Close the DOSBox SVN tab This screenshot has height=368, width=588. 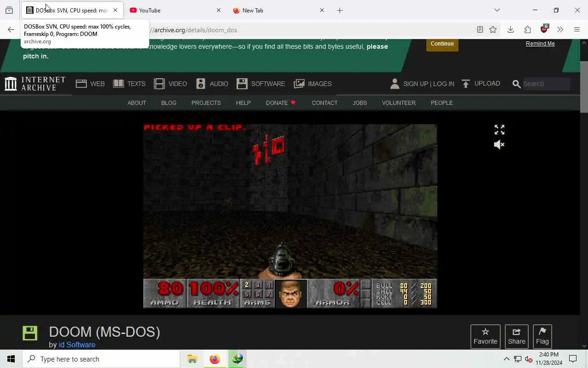[x=115, y=10]
